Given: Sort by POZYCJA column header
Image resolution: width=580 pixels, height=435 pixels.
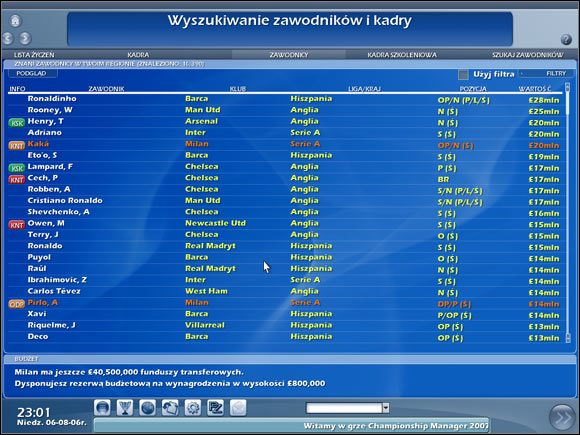Looking at the screenshot, I should [x=473, y=89].
